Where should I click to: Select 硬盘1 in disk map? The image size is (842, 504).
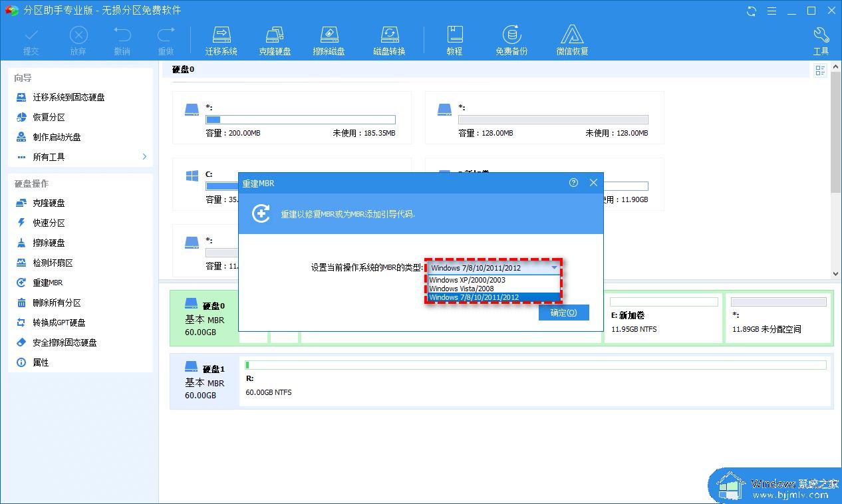[x=204, y=381]
